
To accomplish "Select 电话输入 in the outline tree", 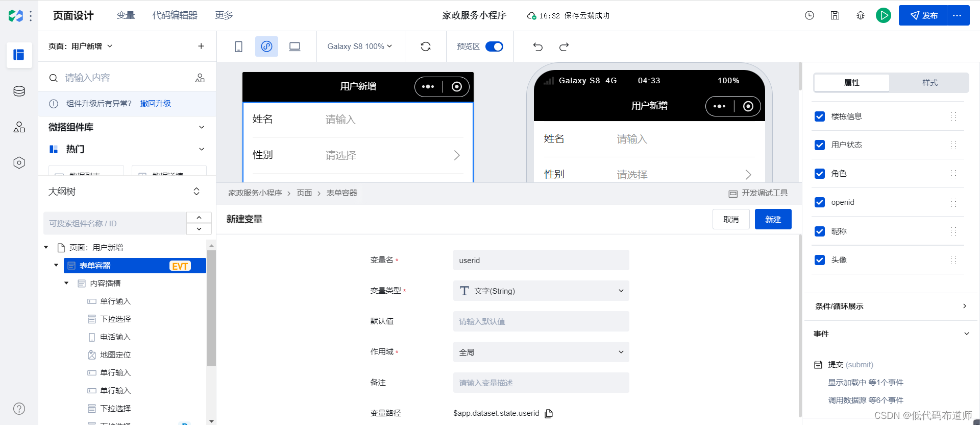I will [x=115, y=337].
